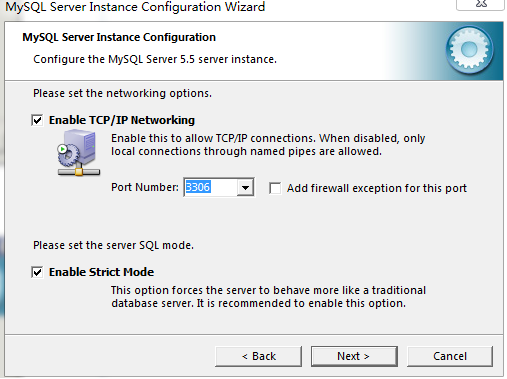This screenshot has height=379, width=507.
Task: Click the Port Number label
Action: pyautogui.click(x=145, y=187)
